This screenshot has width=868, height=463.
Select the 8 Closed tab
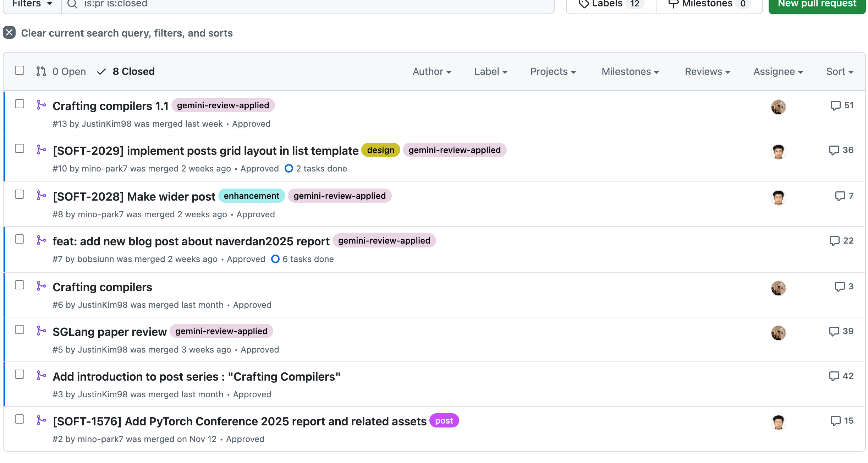tap(126, 71)
